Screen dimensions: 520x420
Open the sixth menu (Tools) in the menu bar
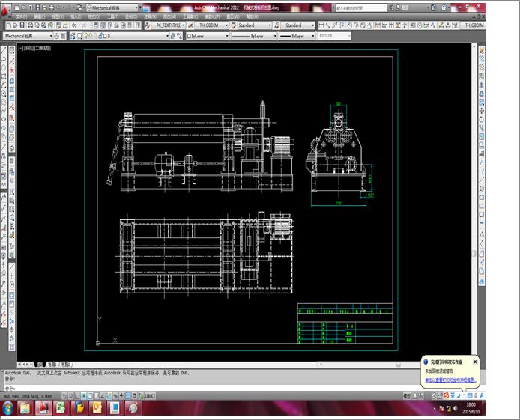tap(112, 16)
